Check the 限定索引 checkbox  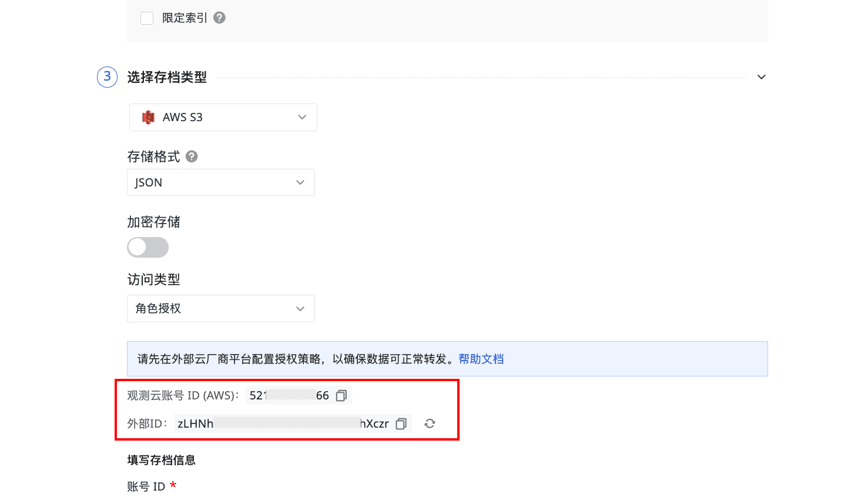[147, 18]
